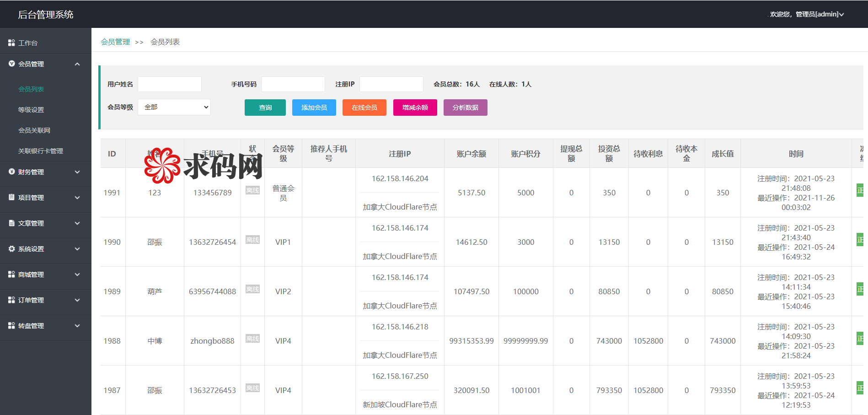The image size is (868, 415).
Task: Follow the 会员管理 breadcrumb link
Action: click(115, 41)
